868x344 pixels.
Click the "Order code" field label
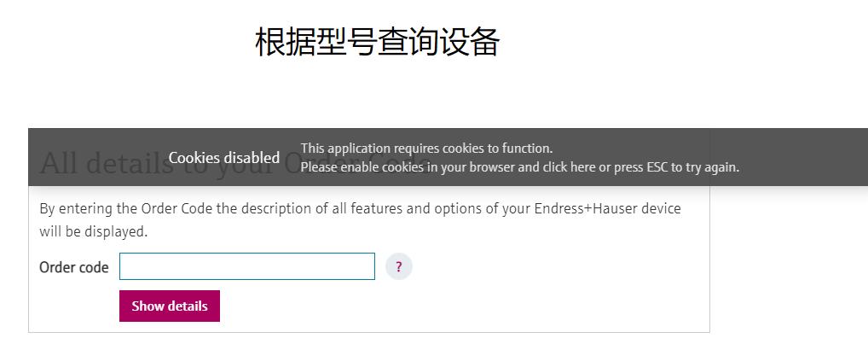pos(74,267)
